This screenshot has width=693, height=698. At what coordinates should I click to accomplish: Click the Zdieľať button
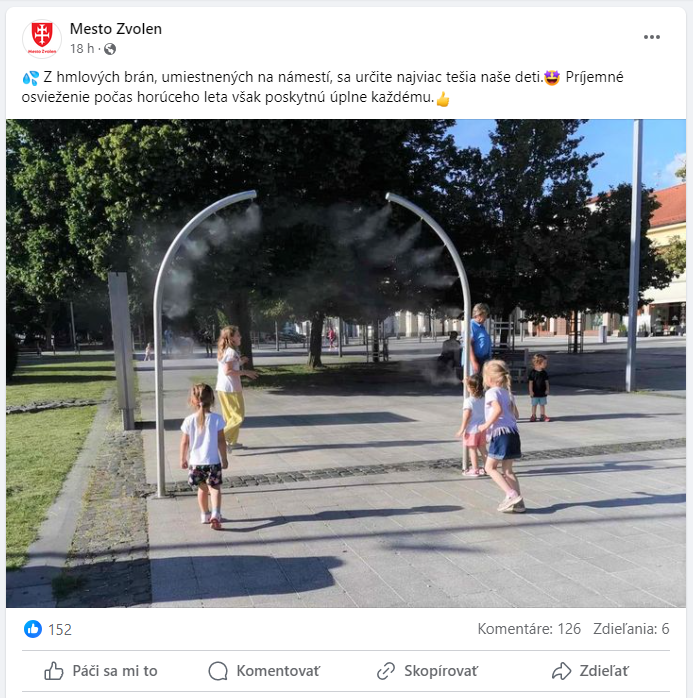tap(590, 671)
